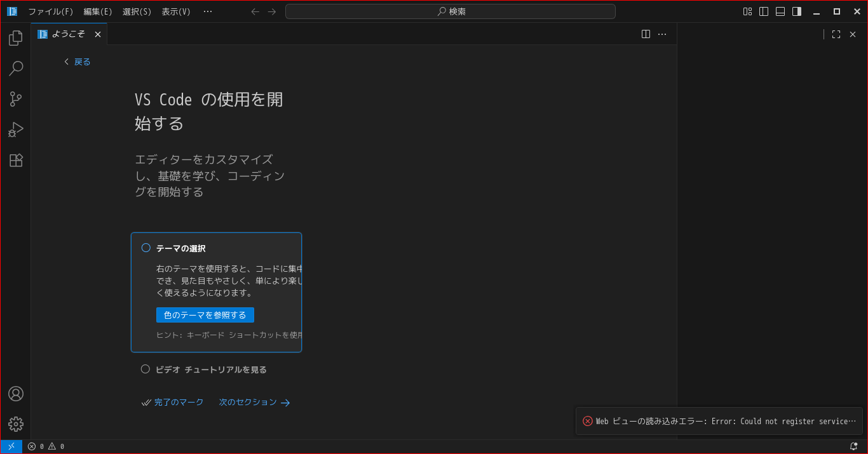Close the ようこそ tab
Viewport: 868px width, 454px height.
point(98,34)
